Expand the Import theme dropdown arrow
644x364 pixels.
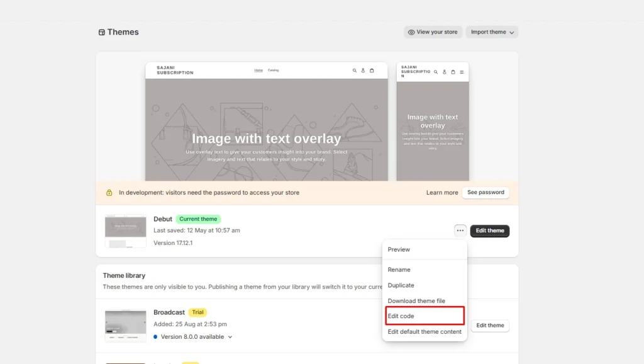pos(511,31)
